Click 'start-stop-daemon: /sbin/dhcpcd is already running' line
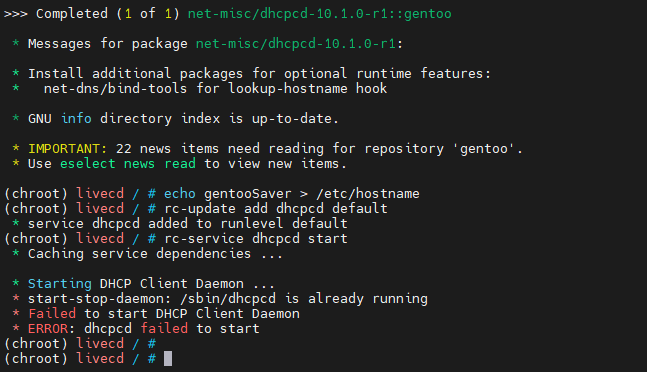The height and width of the screenshot is (372, 647). 220,299
